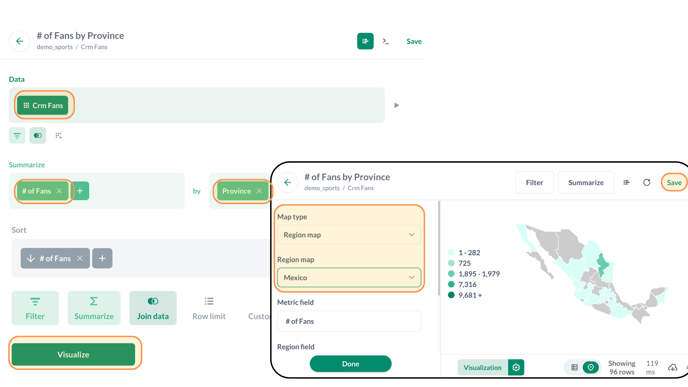The image size is (688, 387).
Task: Toggle the notebook editor green icon
Action: (x=365, y=41)
